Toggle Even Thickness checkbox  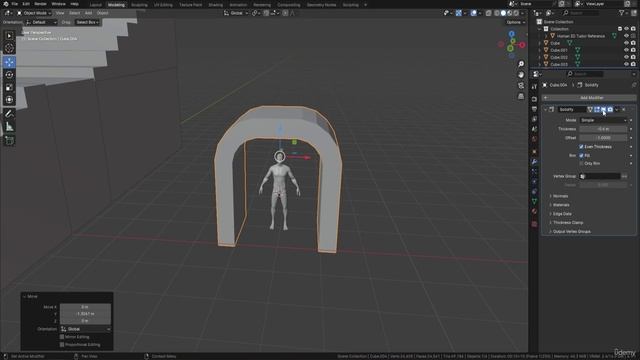tap(581, 147)
